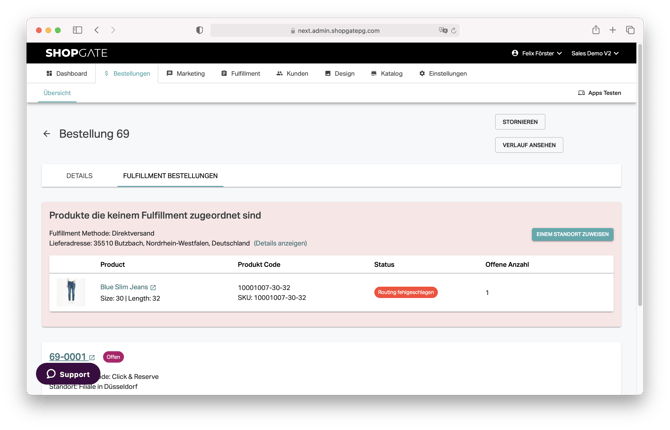Switch to the Details tab
Viewport: 670px width, 430px height.
click(x=79, y=176)
